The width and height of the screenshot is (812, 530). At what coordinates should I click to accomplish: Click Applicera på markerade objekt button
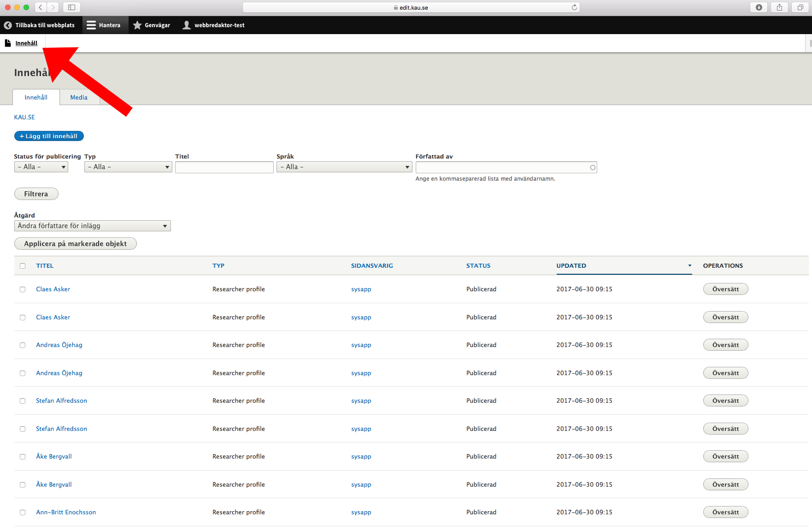point(75,244)
